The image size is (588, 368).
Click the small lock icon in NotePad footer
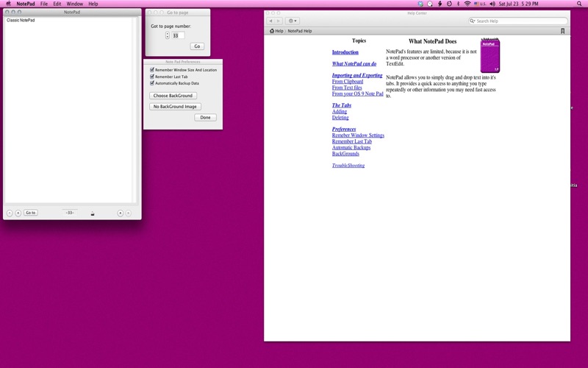click(x=93, y=213)
